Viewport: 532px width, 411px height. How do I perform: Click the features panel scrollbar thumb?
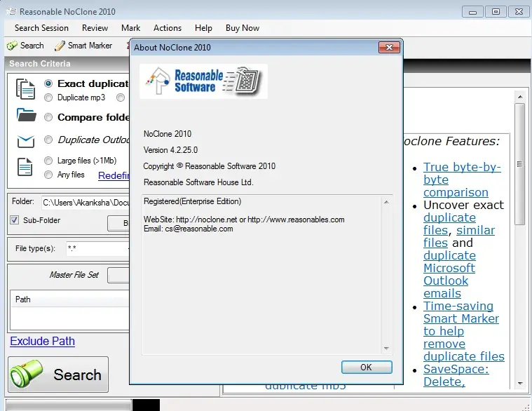tap(520, 164)
